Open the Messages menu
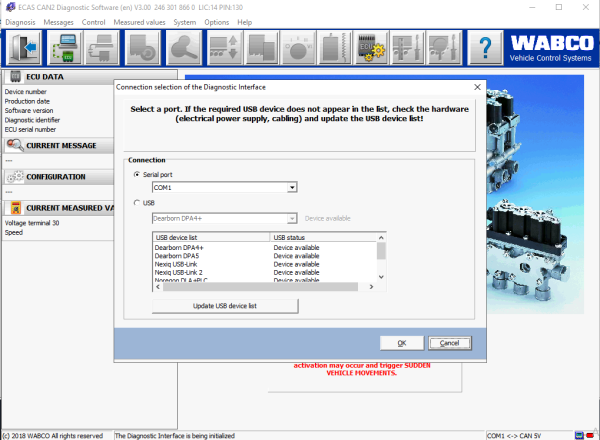Image resolution: width=600 pixels, height=440 pixels. (59, 22)
